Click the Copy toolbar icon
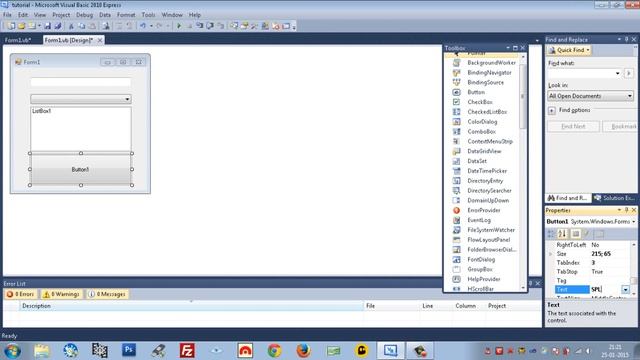 pyautogui.click(x=82, y=26)
